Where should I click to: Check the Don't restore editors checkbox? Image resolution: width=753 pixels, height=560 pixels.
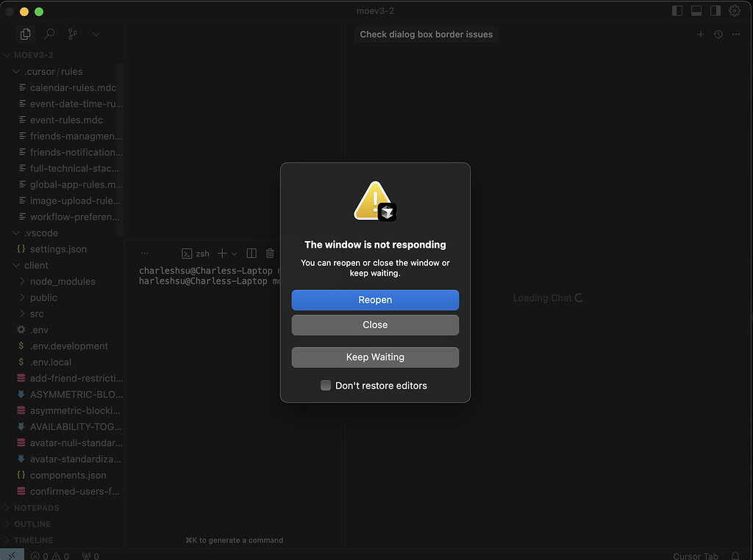(325, 385)
